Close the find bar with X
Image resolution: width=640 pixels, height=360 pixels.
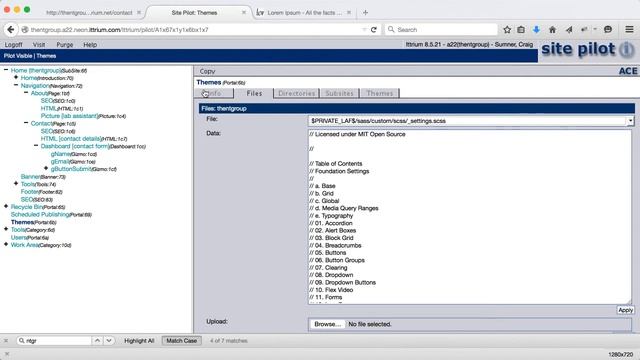[x=6, y=340]
